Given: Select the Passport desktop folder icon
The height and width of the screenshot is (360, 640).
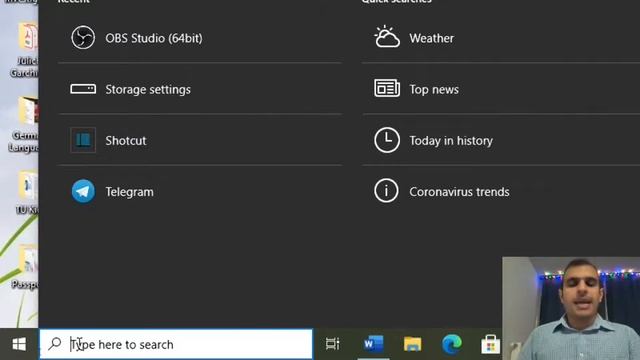Looking at the screenshot, I should [x=29, y=259].
